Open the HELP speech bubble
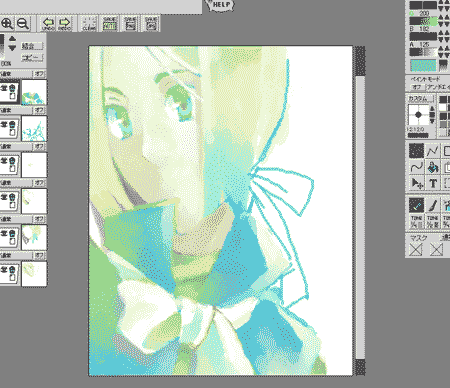The image size is (450, 388). click(x=221, y=5)
